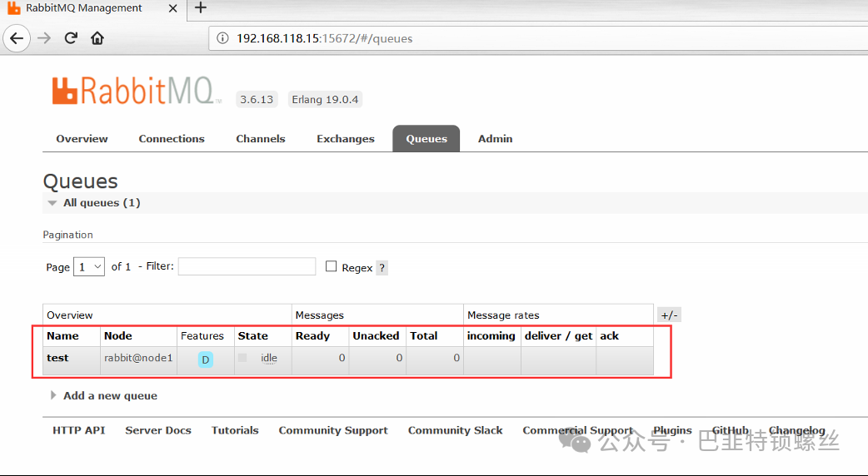Sort by the ack column header
The image size is (868, 476).
(610, 335)
